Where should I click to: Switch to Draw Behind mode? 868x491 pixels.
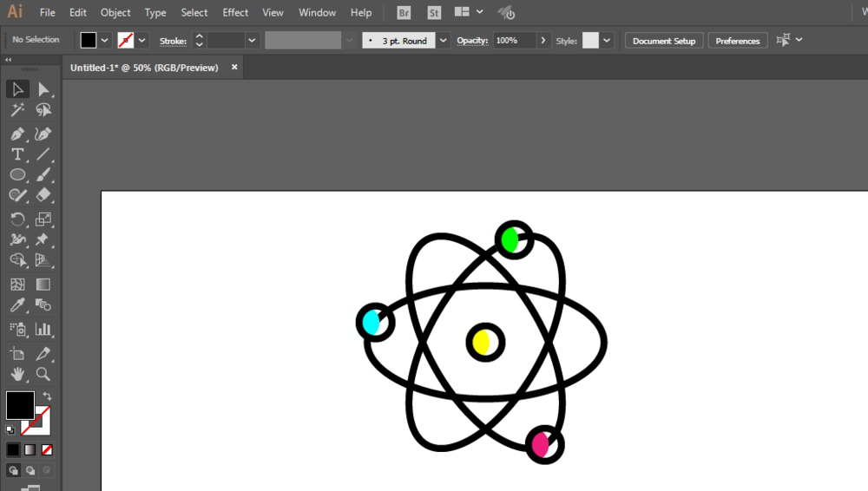[x=30, y=470]
